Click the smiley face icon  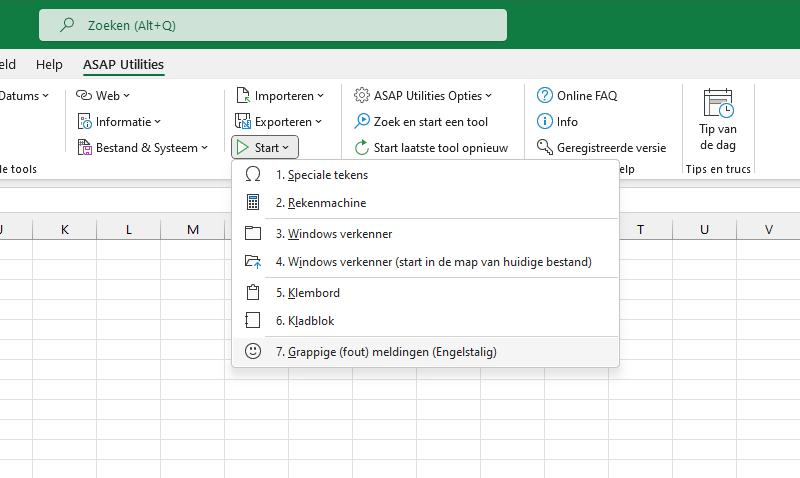point(253,351)
